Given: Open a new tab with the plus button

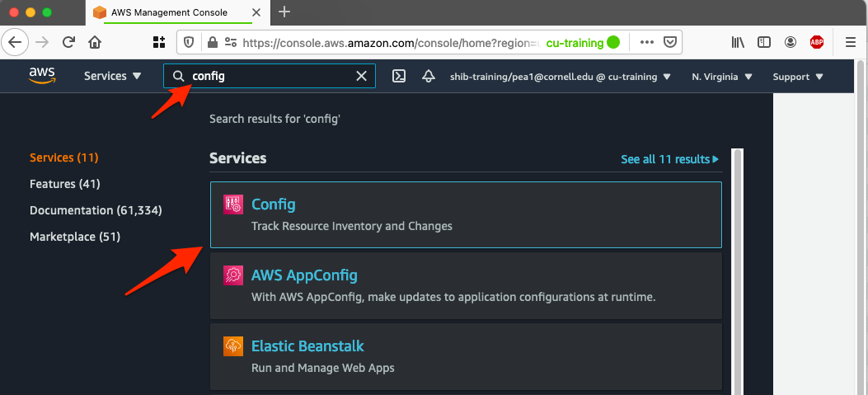Looking at the screenshot, I should click(284, 12).
